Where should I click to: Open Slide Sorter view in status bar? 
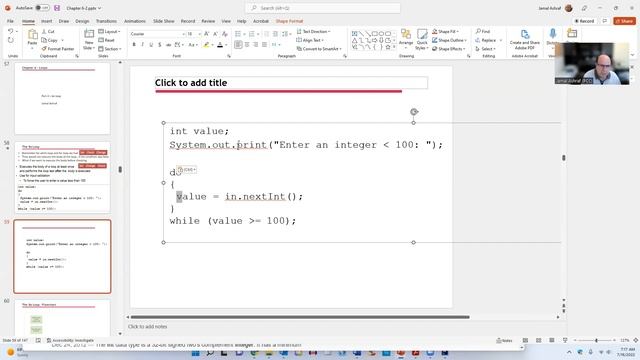point(538,340)
